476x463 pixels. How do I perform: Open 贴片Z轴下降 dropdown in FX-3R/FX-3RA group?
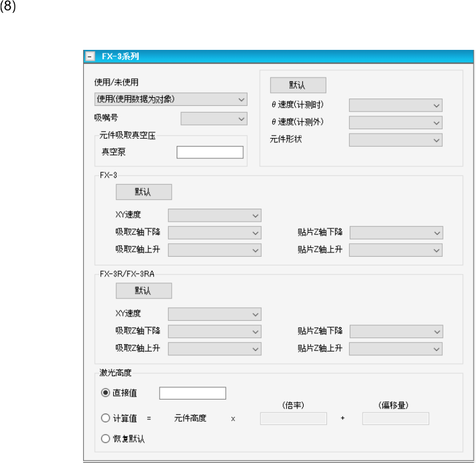396,331
